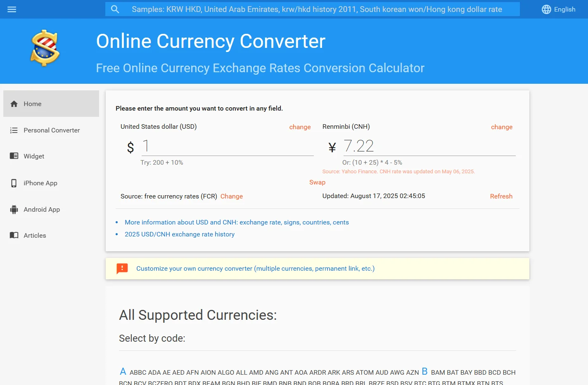Select currency code BCH
Screen dimensions: 588x385
coord(509,373)
